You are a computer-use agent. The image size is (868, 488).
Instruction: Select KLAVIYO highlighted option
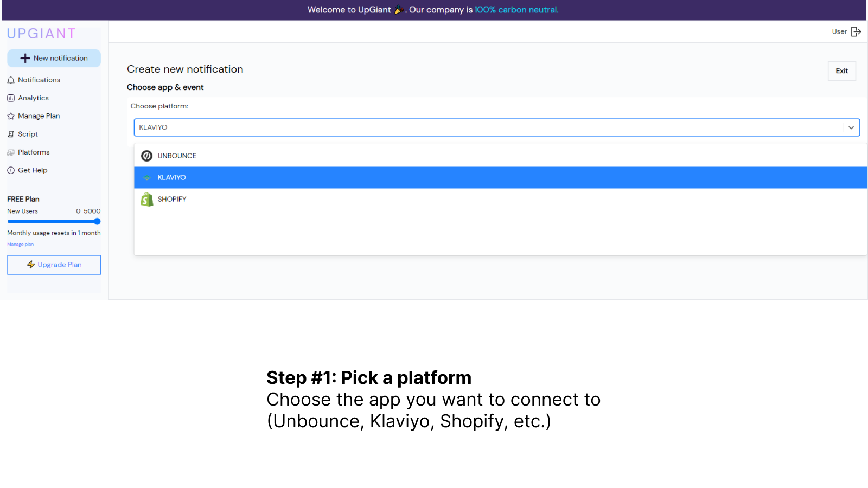pyautogui.click(x=500, y=177)
